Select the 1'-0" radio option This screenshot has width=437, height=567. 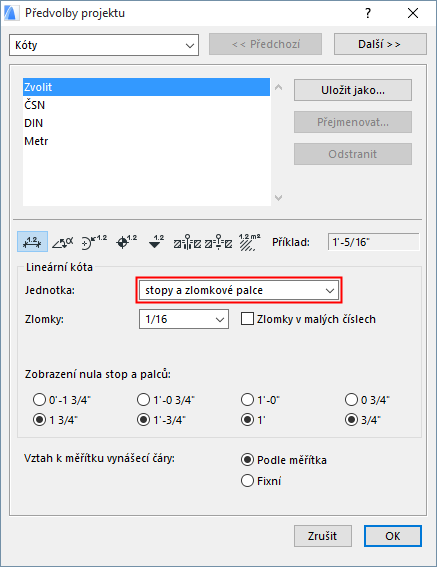click(x=247, y=400)
